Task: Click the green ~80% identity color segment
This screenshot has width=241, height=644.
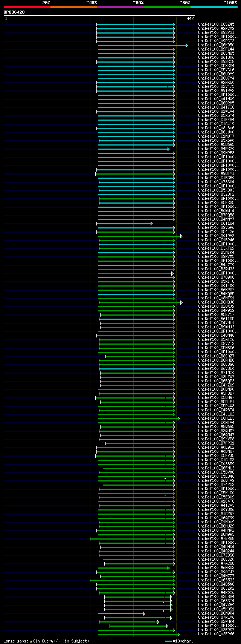Action: pyautogui.click(x=167, y=7)
